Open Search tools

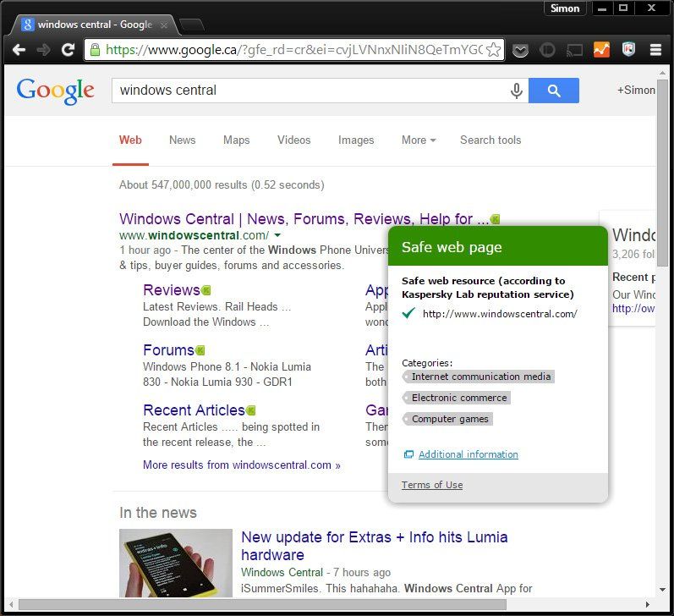pyautogui.click(x=490, y=140)
